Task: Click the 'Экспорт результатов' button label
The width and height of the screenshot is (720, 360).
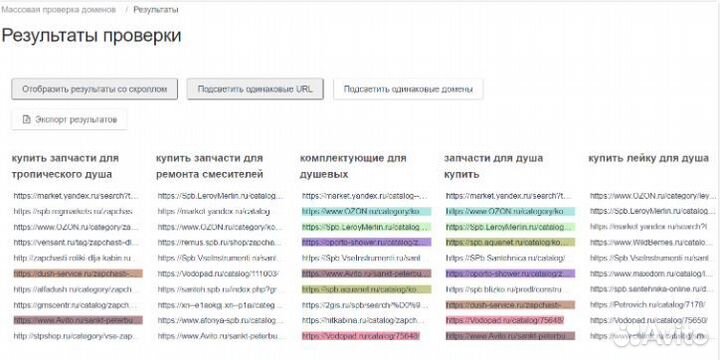Action: pyautogui.click(x=76, y=120)
